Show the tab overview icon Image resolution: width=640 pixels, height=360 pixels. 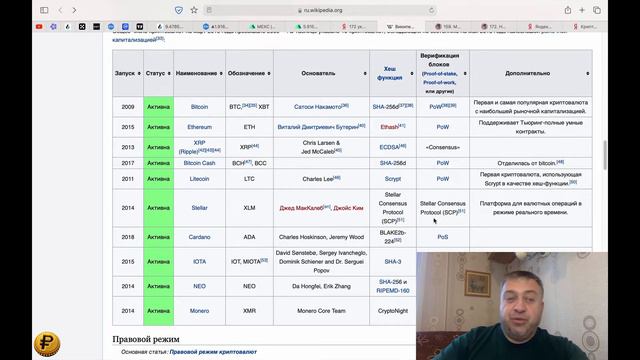coord(597,10)
